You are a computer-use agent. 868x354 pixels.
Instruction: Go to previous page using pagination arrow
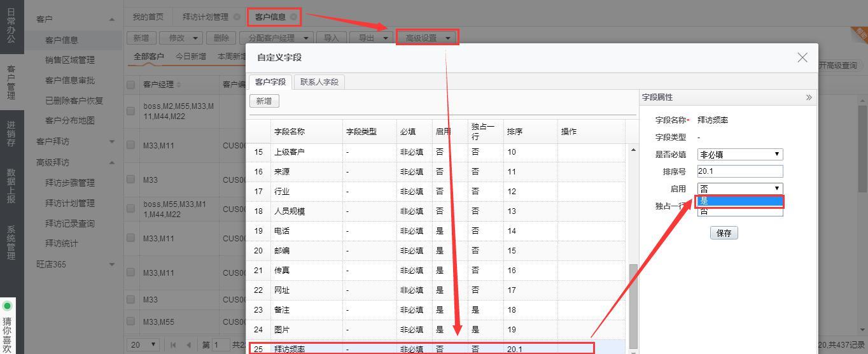[188, 345]
